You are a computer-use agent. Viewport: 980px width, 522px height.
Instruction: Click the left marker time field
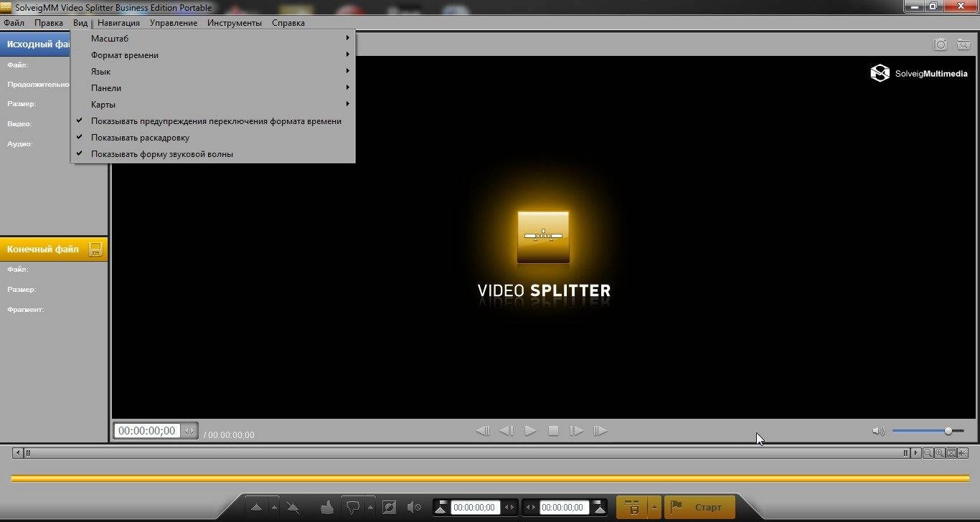[475, 507]
